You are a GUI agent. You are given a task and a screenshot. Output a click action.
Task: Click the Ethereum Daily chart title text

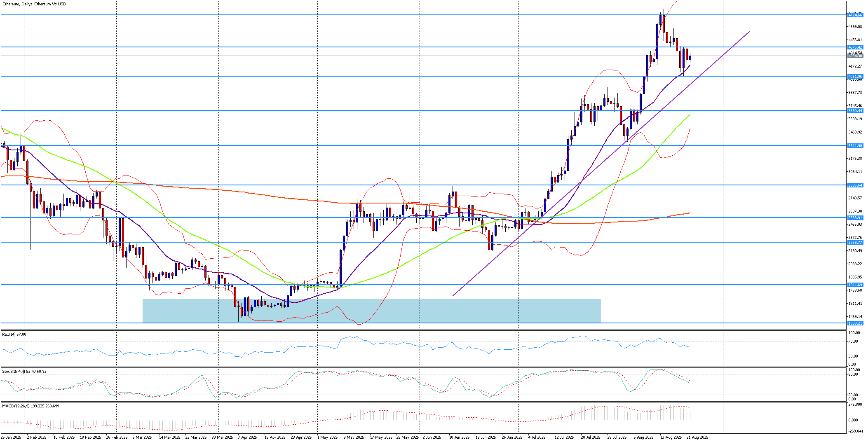click(x=34, y=4)
